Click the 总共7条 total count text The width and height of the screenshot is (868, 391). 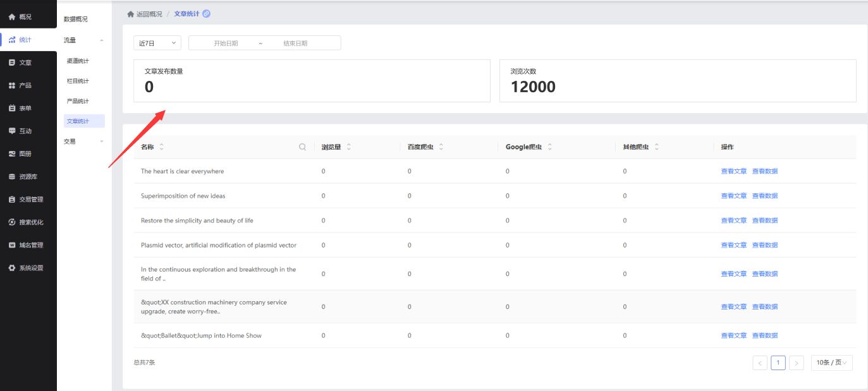(144, 363)
